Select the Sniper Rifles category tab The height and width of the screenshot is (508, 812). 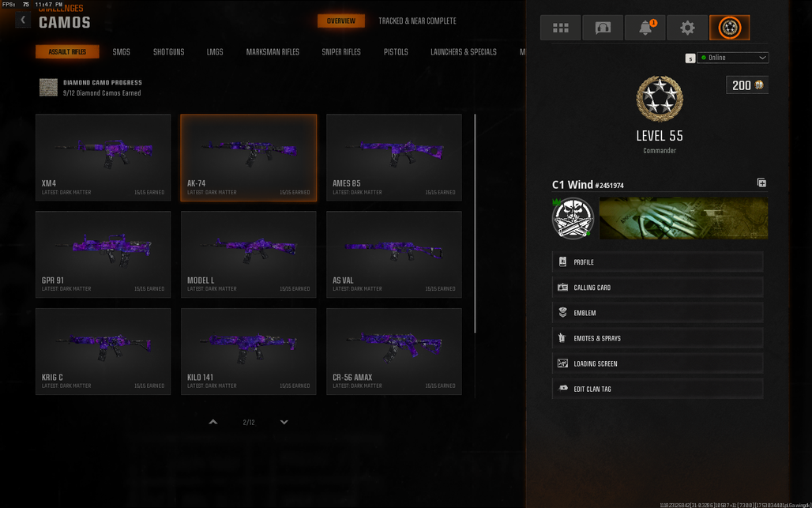[x=341, y=52]
